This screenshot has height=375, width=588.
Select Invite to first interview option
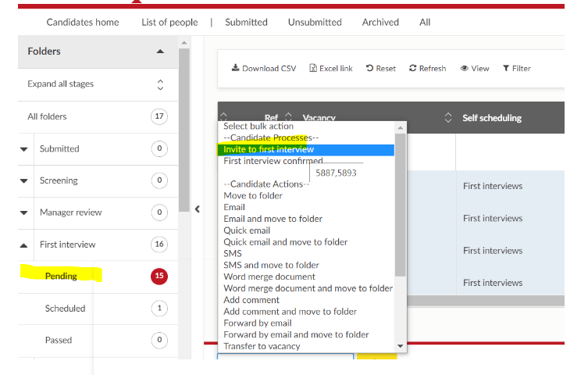pos(269,149)
